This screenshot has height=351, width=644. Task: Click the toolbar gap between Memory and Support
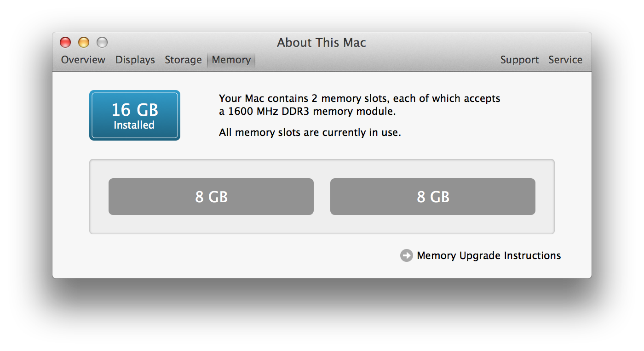pyautogui.click(x=377, y=60)
